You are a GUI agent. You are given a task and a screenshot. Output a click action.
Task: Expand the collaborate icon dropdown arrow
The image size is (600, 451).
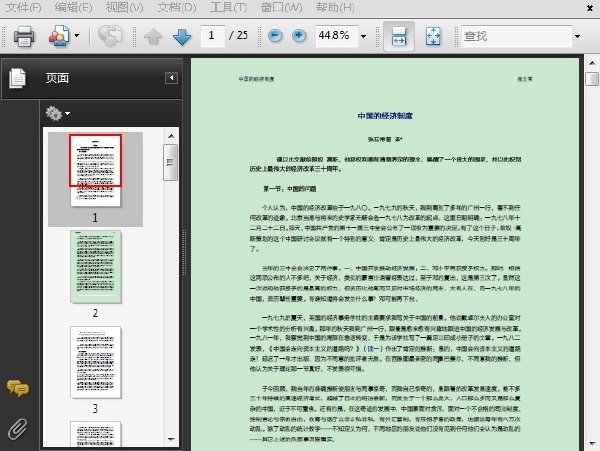77,36
